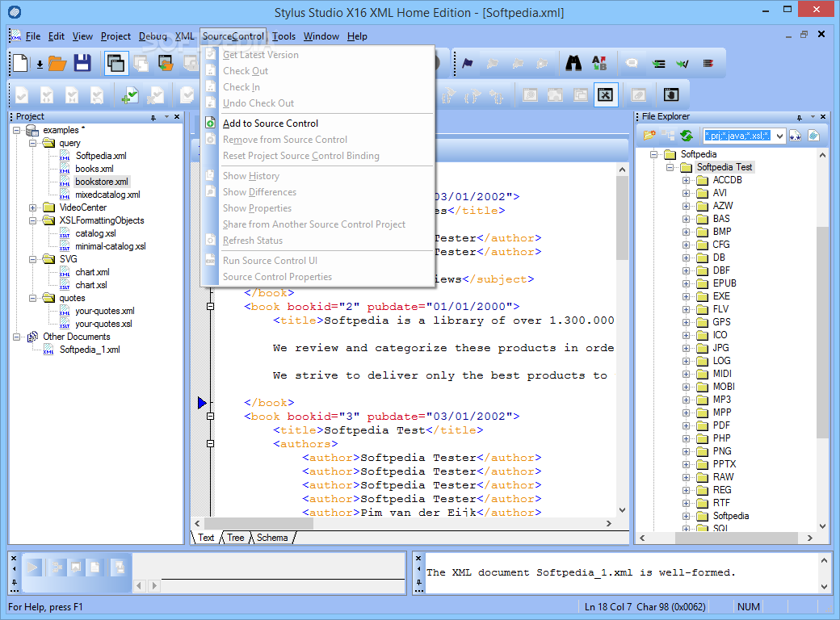Select mixedcatalog.xml in the Project tree
This screenshot has height=620, width=840.
(x=107, y=195)
